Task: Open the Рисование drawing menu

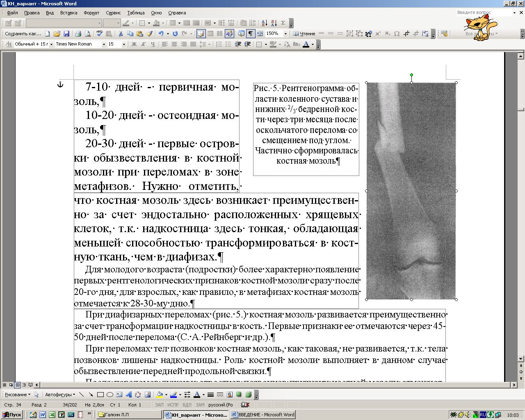Action: (17, 395)
